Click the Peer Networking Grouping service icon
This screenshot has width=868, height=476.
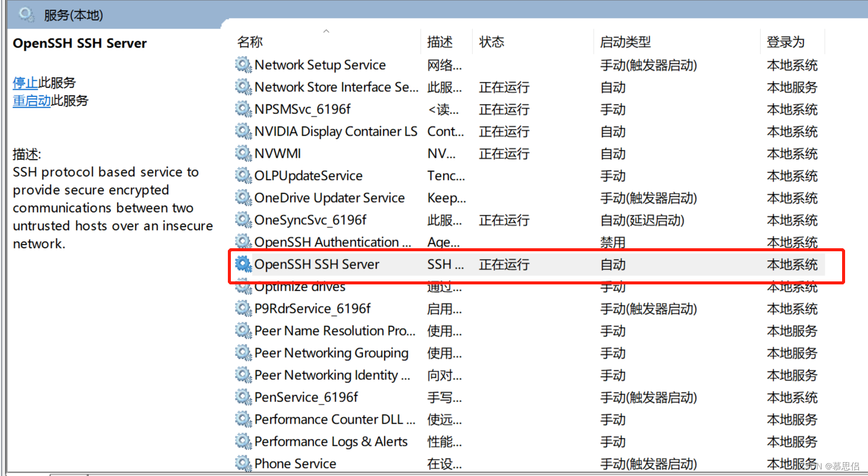[x=244, y=352]
